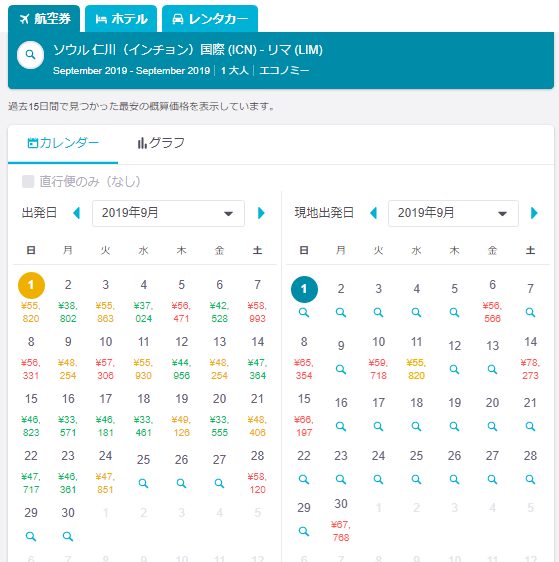Toggle the 直行便のみ direct flights checkbox
The image size is (559, 562).
coord(28,181)
